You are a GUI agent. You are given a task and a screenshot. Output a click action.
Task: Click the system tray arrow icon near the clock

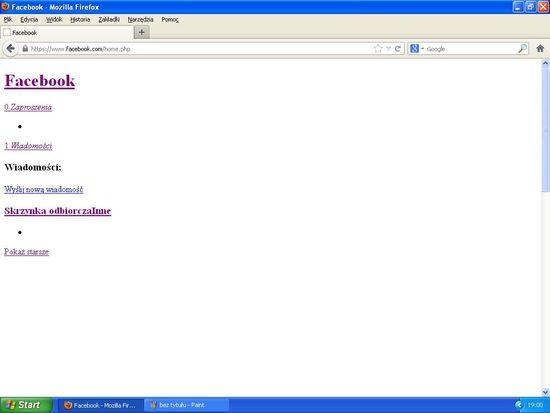click(519, 405)
